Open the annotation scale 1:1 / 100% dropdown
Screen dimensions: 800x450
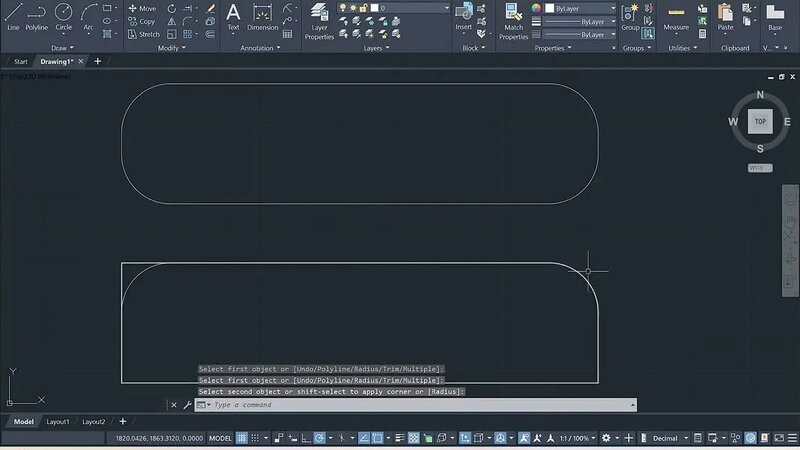578,438
